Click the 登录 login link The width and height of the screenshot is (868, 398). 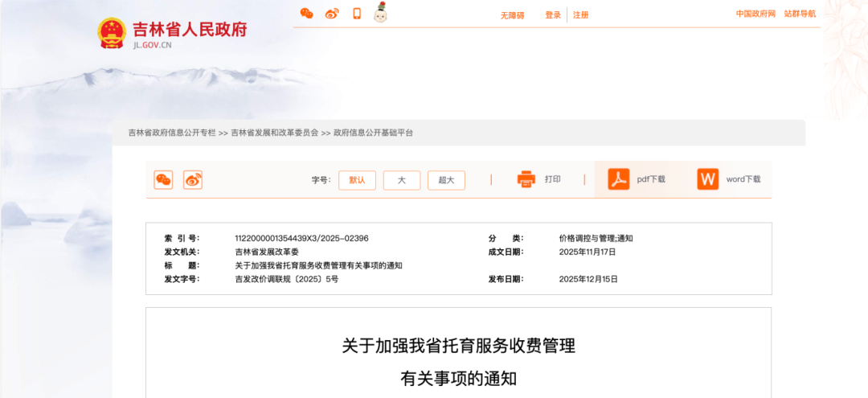click(x=553, y=15)
